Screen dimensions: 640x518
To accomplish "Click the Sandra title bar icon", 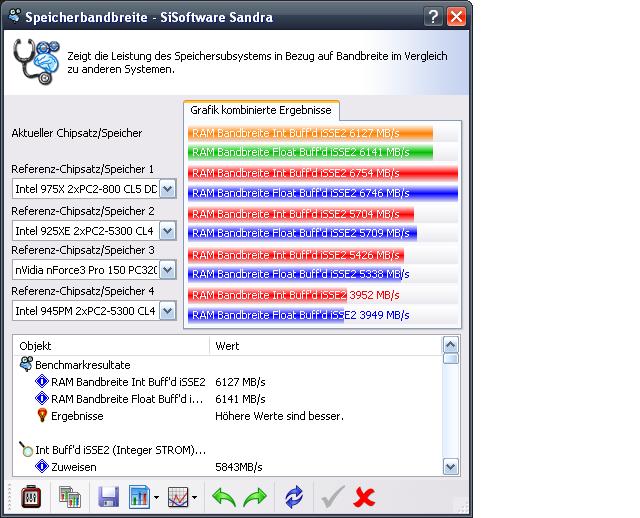I will [x=15, y=16].
